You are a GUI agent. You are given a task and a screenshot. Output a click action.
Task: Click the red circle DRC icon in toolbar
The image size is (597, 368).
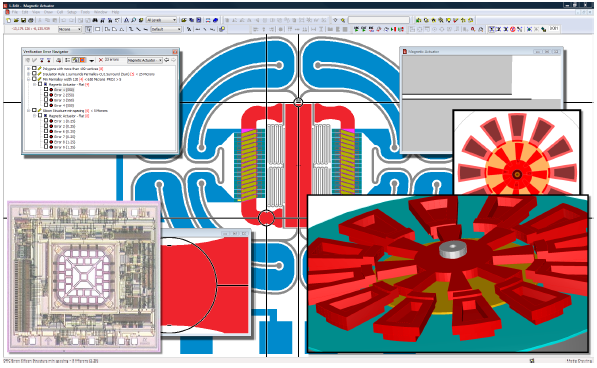[x=512, y=29]
